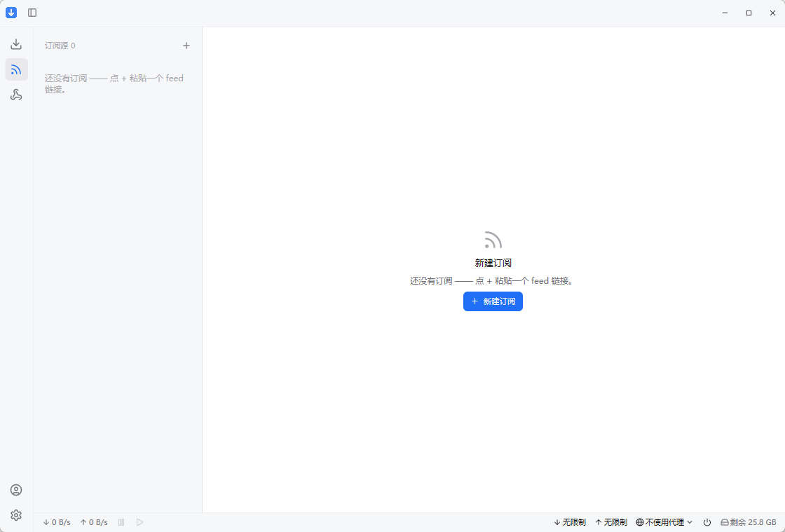Viewport: 785px width, 532px height.
Task: Set download limit 无限制 with down arrow
Action: tap(570, 522)
